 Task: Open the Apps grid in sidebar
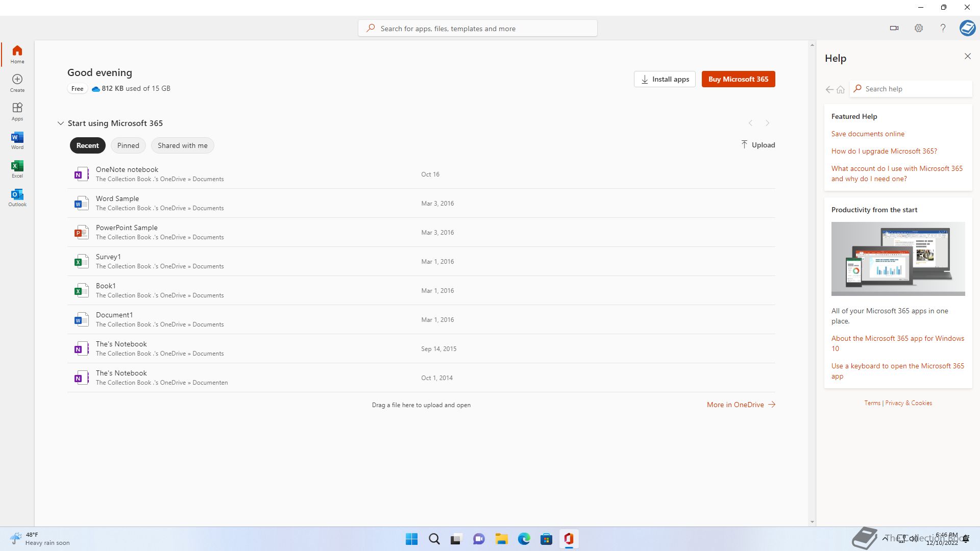click(x=17, y=111)
